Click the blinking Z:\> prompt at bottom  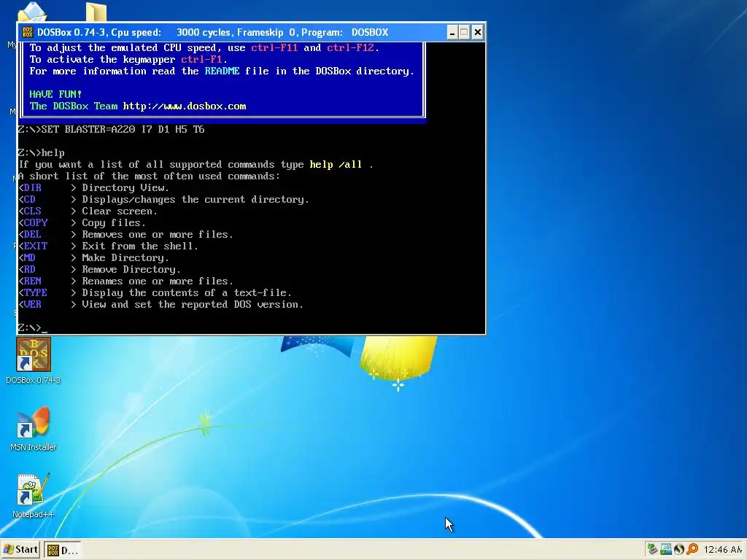(32, 327)
